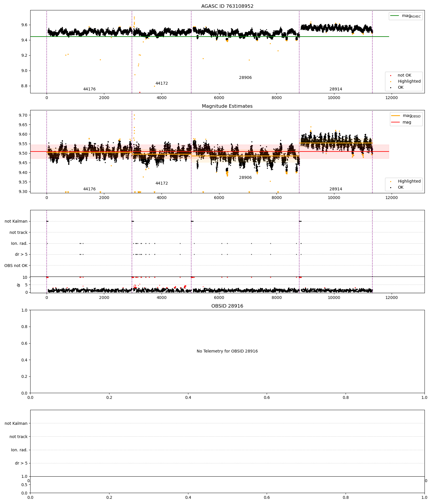Click the 'OBSID 28916' plot title

227,306
